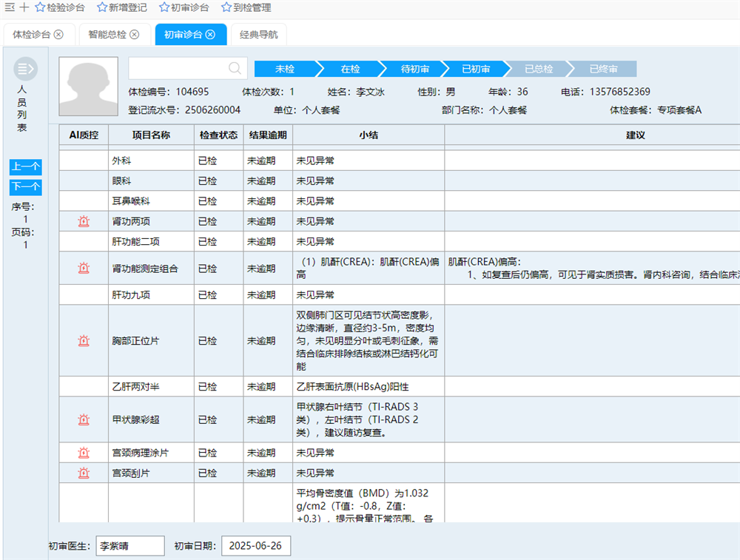Viewport: 740px width, 560px height.
Task: Click the 初审医生 input field
Action: (130, 546)
